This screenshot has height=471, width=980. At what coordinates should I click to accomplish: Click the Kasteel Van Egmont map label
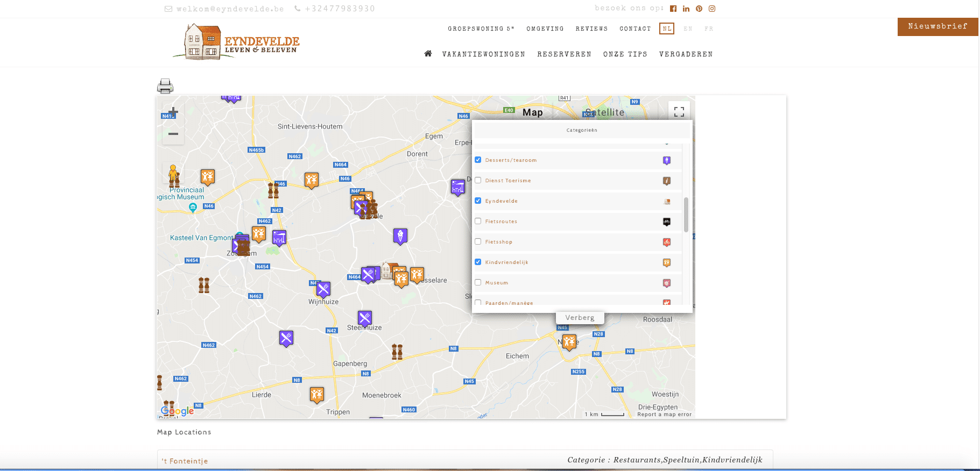coord(201,238)
